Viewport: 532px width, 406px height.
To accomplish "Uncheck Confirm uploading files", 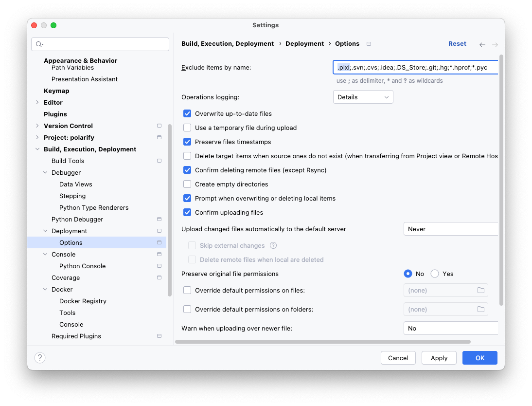I will click(187, 212).
